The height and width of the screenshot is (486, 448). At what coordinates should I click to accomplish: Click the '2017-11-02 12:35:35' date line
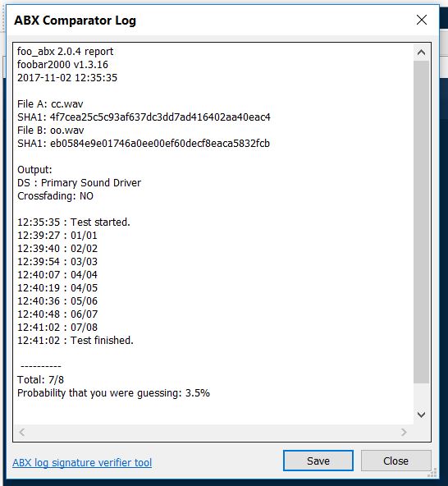tap(67, 77)
